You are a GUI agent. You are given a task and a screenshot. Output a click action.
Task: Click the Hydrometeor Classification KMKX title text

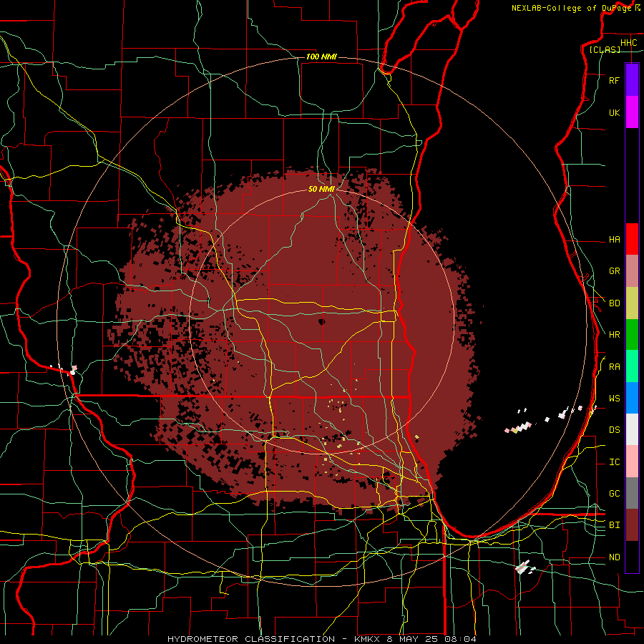(321, 639)
